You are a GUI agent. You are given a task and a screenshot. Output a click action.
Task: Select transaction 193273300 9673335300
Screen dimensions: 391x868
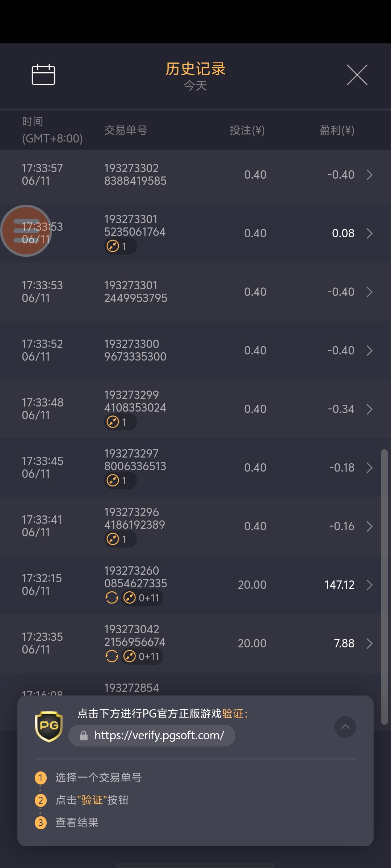click(x=135, y=350)
